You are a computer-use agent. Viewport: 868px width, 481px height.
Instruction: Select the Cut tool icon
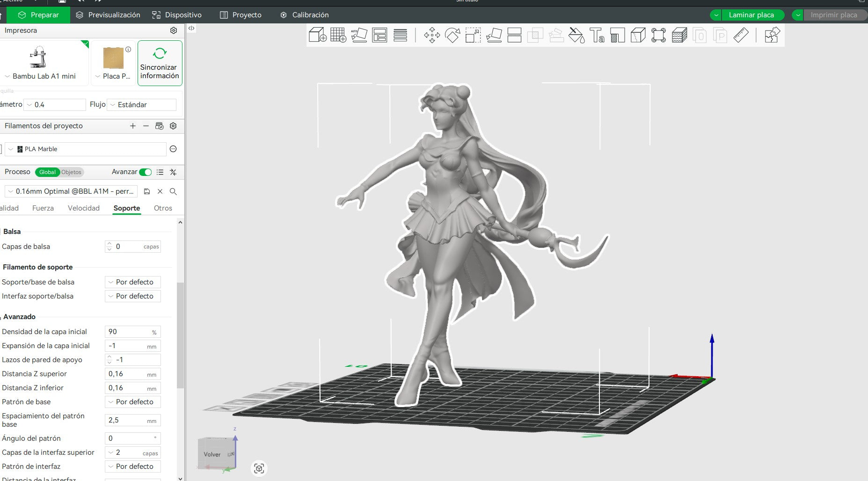pyautogui.click(x=514, y=35)
